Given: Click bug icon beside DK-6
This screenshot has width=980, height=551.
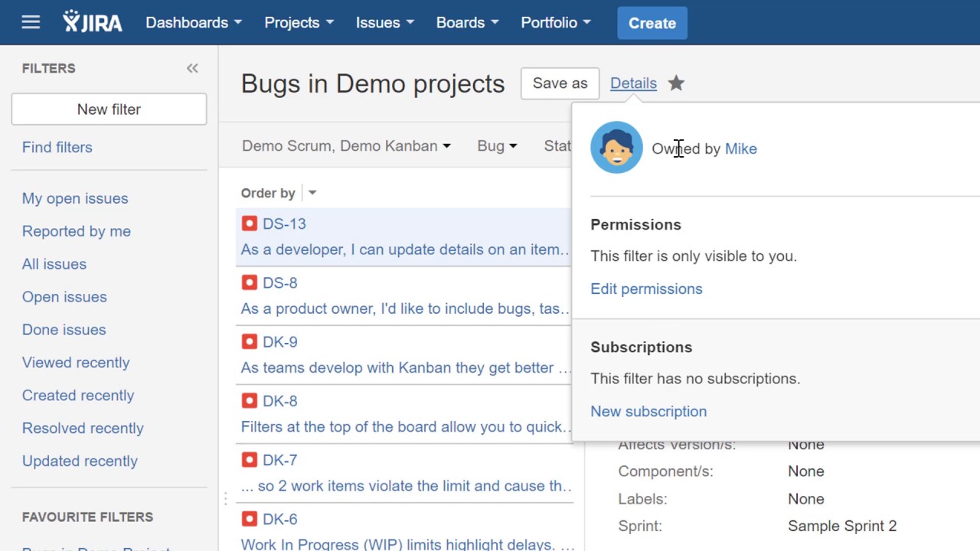Looking at the screenshot, I should click(249, 519).
